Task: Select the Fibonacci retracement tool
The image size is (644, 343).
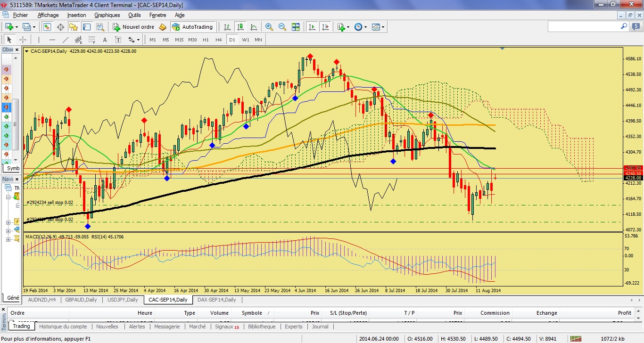Action: point(91,40)
